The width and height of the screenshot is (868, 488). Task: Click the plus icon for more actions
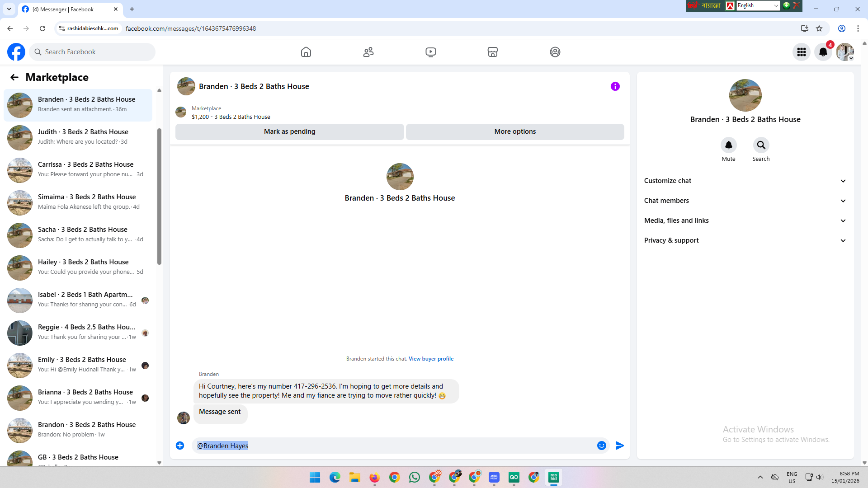tap(180, 446)
